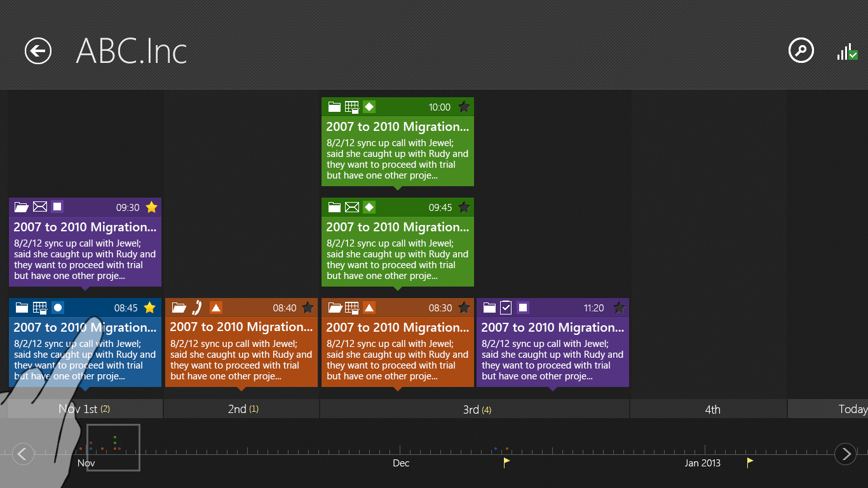Image resolution: width=868 pixels, height=488 pixels.
Task: Open the search magnifier icon
Action: click(x=801, y=50)
